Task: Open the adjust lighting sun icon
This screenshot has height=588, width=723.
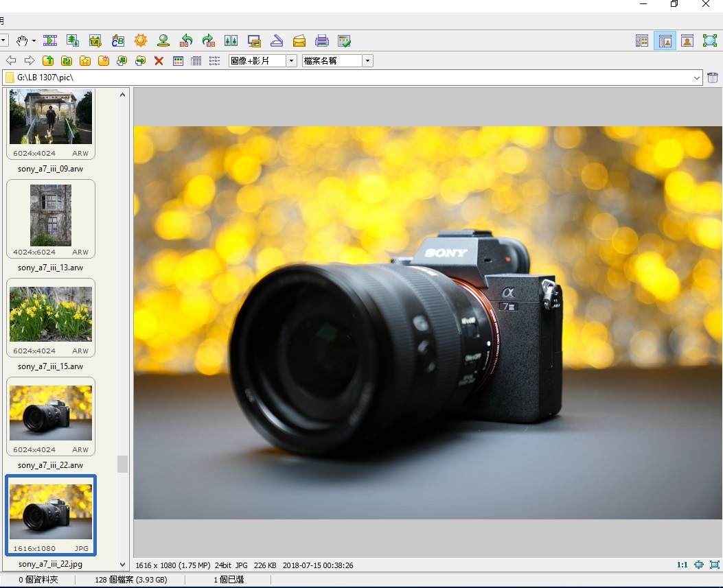Action: tap(141, 41)
